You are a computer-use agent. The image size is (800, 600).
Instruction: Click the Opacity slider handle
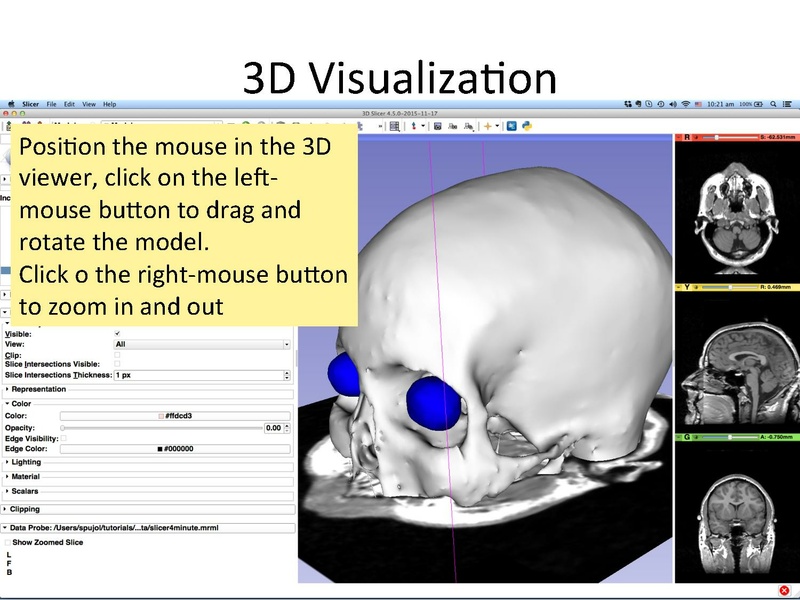[62, 428]
